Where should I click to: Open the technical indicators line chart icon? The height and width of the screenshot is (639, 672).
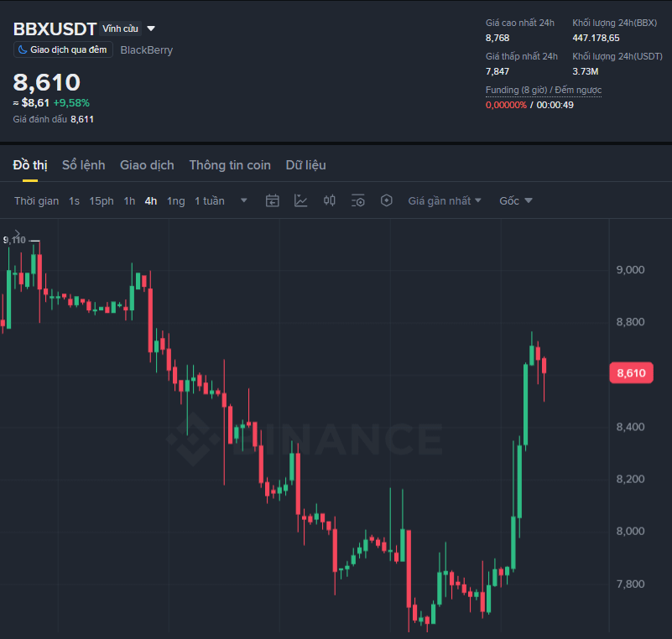[x=300, y=200]
